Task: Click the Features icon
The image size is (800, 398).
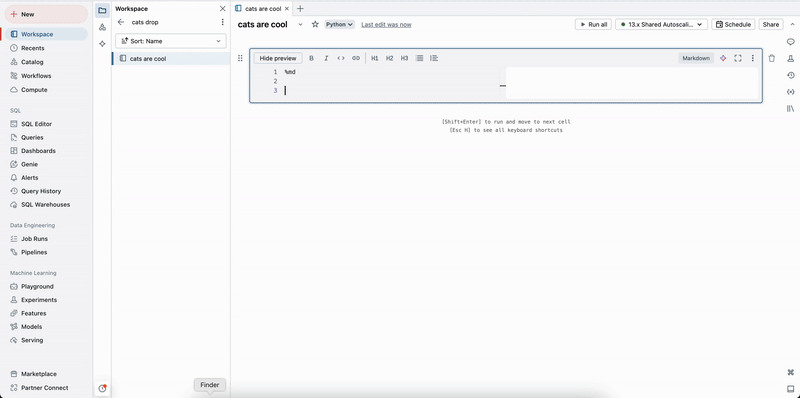Action: click(14, 313)
